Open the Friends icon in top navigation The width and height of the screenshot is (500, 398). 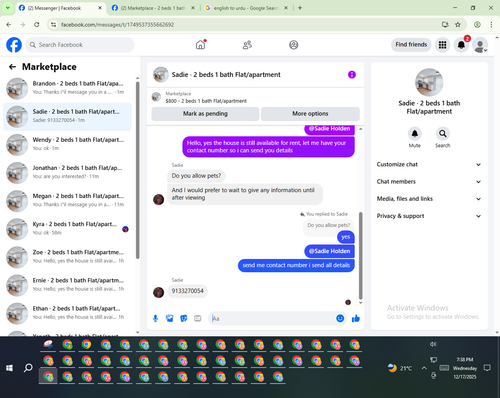[x=247, y=45]
